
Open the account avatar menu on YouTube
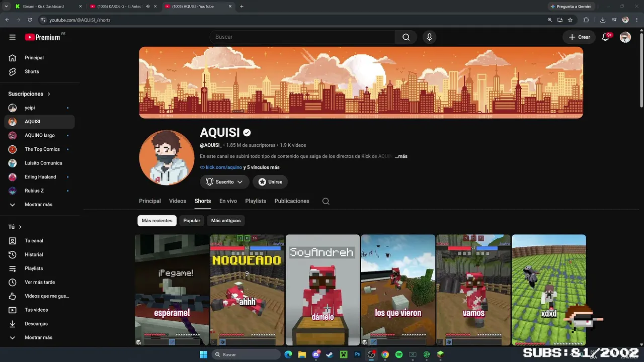tap(625, 37)
